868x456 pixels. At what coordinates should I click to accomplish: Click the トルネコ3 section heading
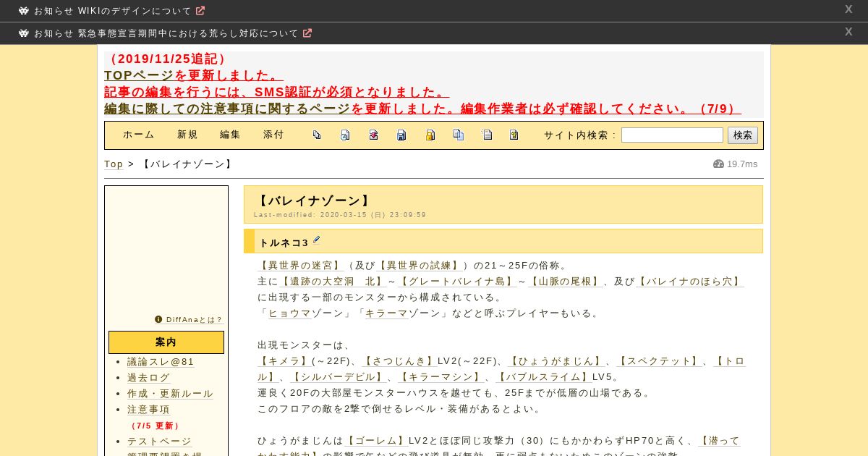[x=284, y=242]
